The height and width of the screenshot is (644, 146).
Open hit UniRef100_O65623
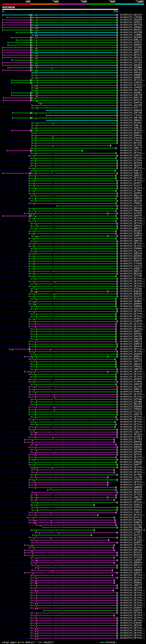(x=131, y=22)
